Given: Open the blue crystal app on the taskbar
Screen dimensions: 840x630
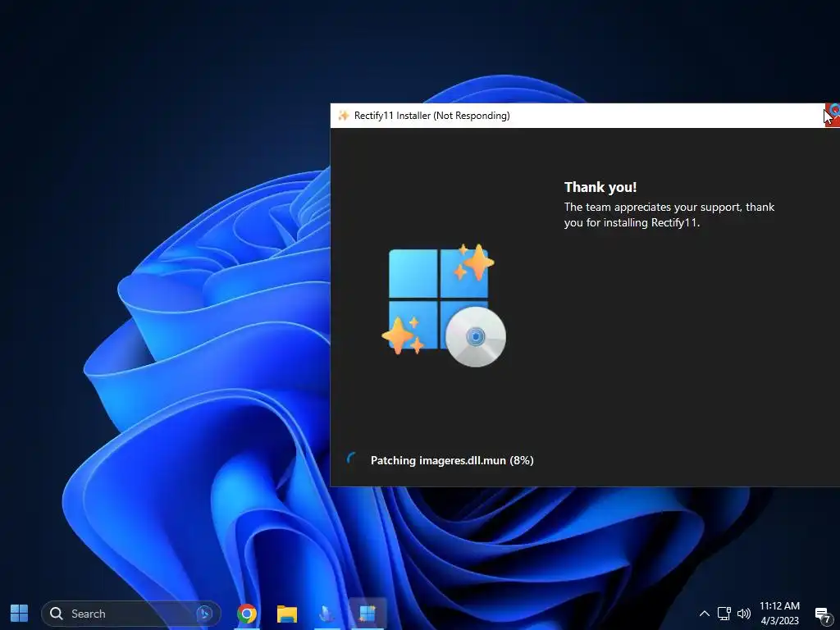Looking at the screenshot, I should tap(326, 614).
